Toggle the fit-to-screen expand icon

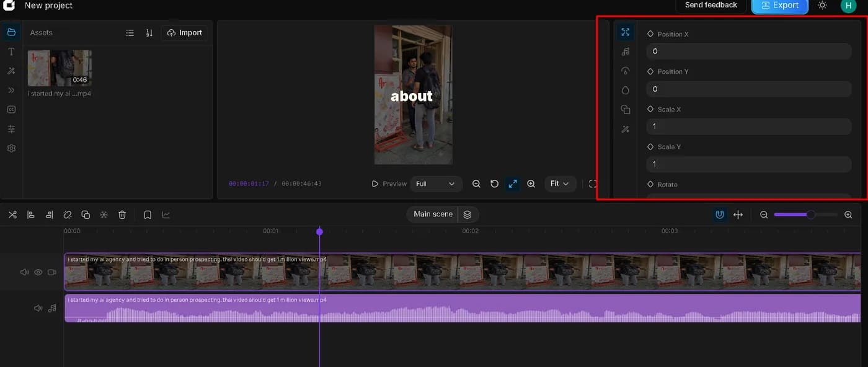point(513,183)
